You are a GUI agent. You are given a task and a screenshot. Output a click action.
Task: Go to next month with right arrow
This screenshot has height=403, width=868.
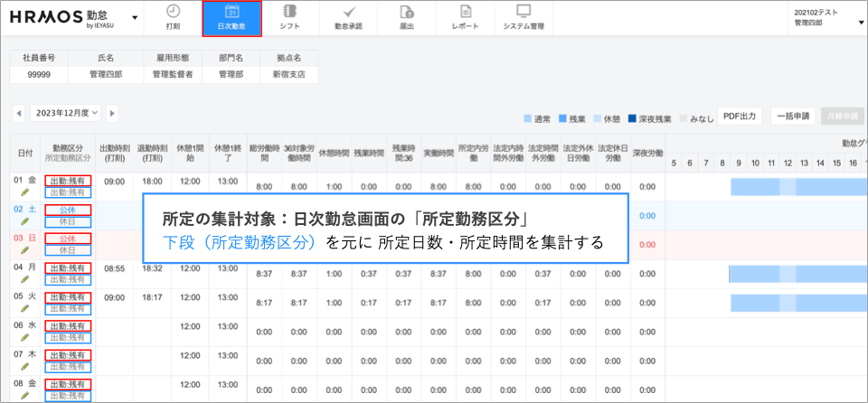tap(112, 114)
